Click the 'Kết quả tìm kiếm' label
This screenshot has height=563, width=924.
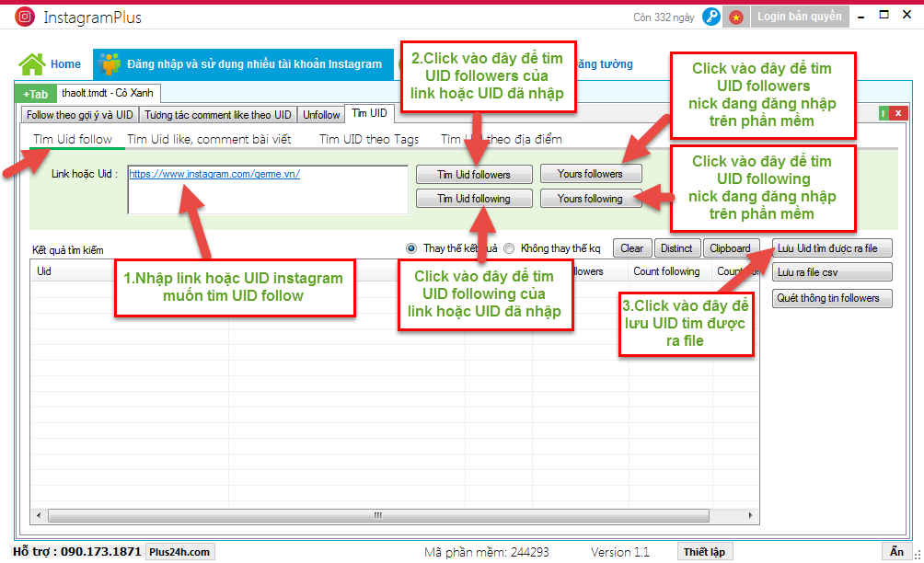pyautogui.click(x=68, y=250)
